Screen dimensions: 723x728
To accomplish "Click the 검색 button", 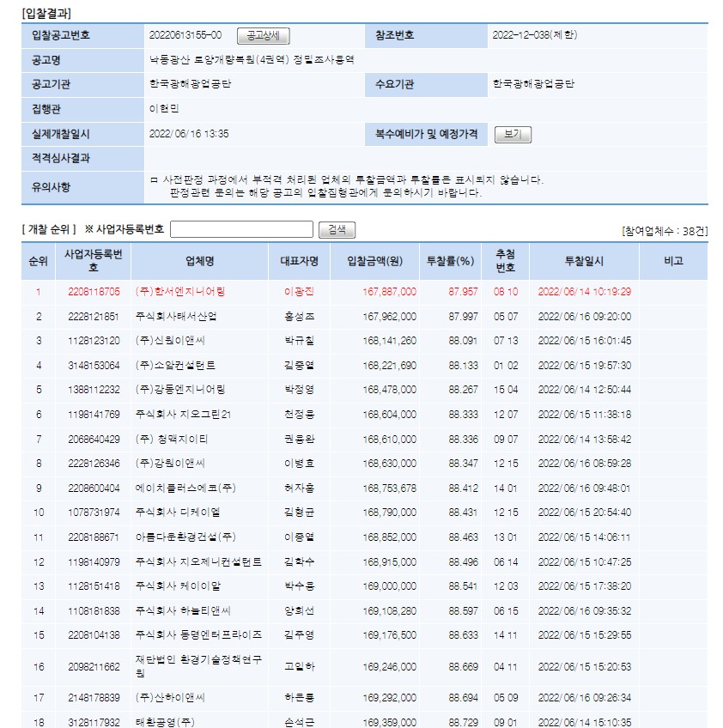I will 337,230.
